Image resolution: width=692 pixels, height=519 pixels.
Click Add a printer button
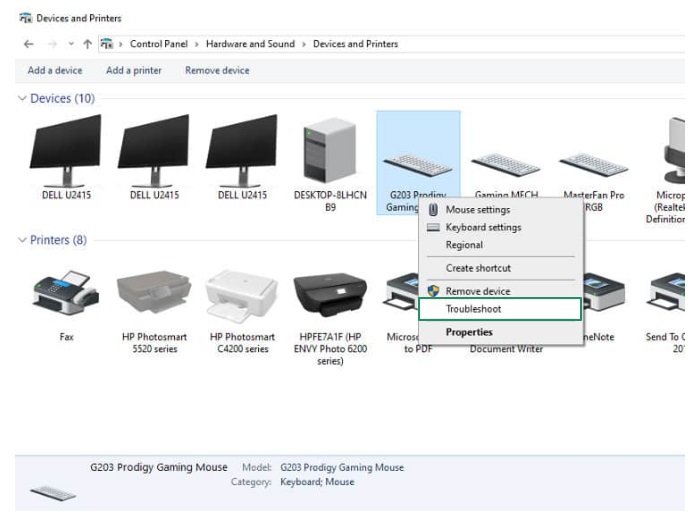[134, 70]
